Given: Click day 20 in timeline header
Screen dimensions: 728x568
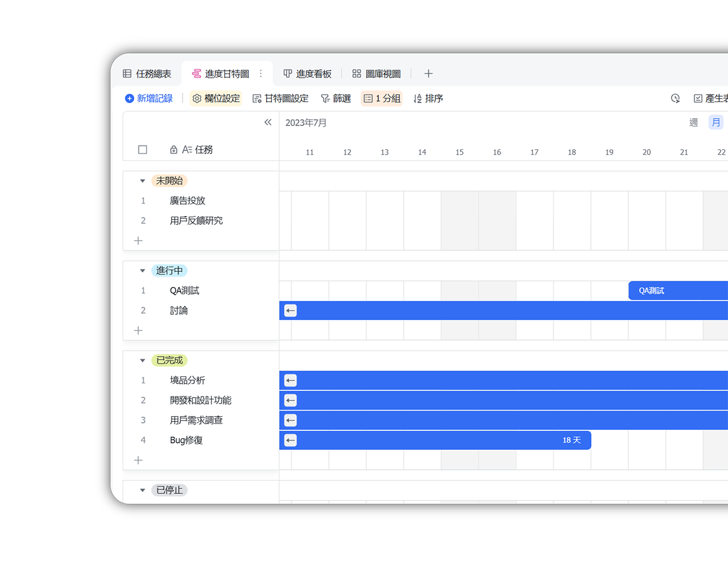Looking at the screenshot, I should 646,152.
